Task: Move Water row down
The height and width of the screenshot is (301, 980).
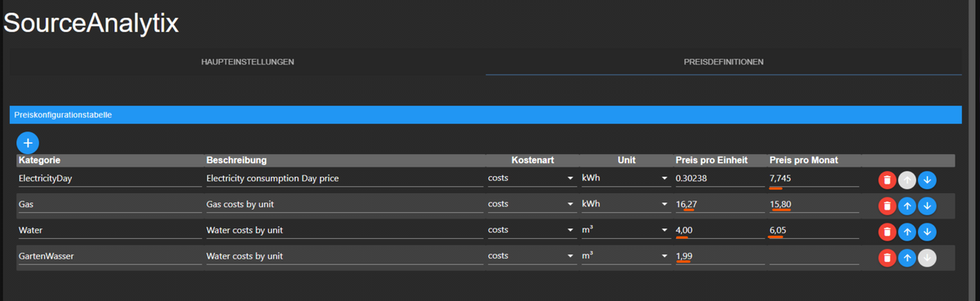Action: point(927,232)
